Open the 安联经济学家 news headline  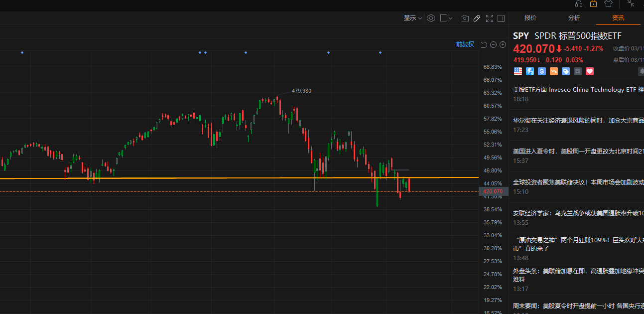[578, 213]
